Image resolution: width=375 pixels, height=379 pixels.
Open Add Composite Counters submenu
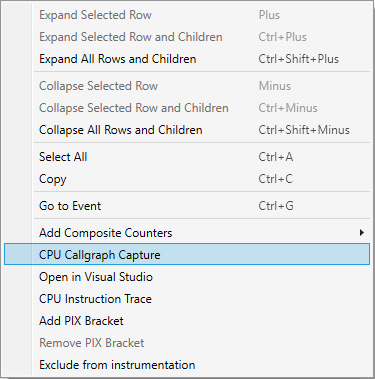tap(187, 233)
